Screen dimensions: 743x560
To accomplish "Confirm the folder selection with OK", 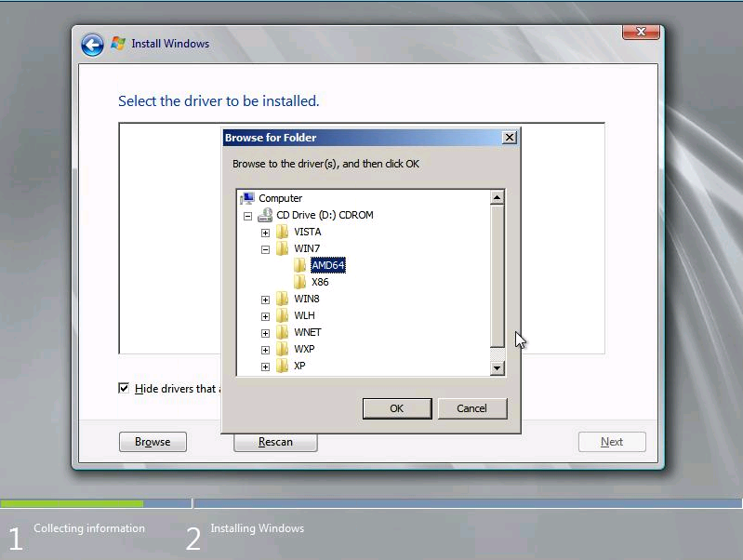I will pos(397,408).
